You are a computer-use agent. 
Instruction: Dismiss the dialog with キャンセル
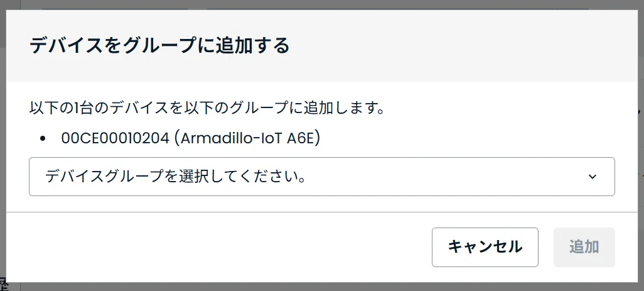click(x=485, y=247)
